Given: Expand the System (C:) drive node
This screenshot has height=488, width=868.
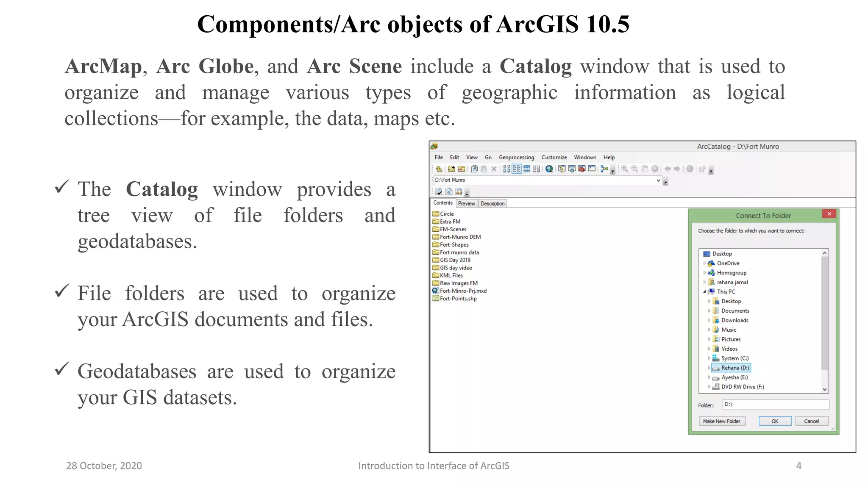Looking at the screenshot, I should pyautogui.click(x=709, y=358).
